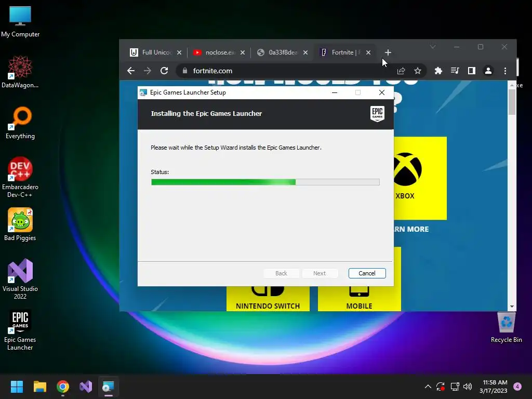Click the Chrome taskbar icon

coord(63,387)
